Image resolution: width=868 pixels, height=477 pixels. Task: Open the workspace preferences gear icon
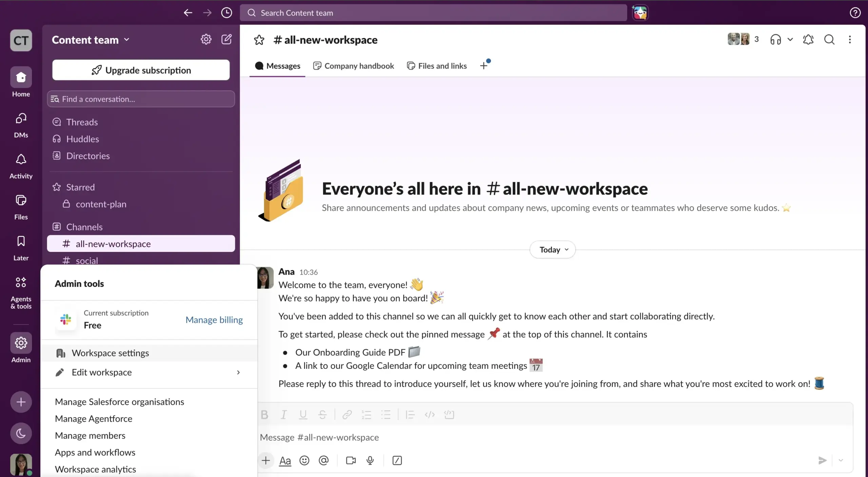(206, 39)
